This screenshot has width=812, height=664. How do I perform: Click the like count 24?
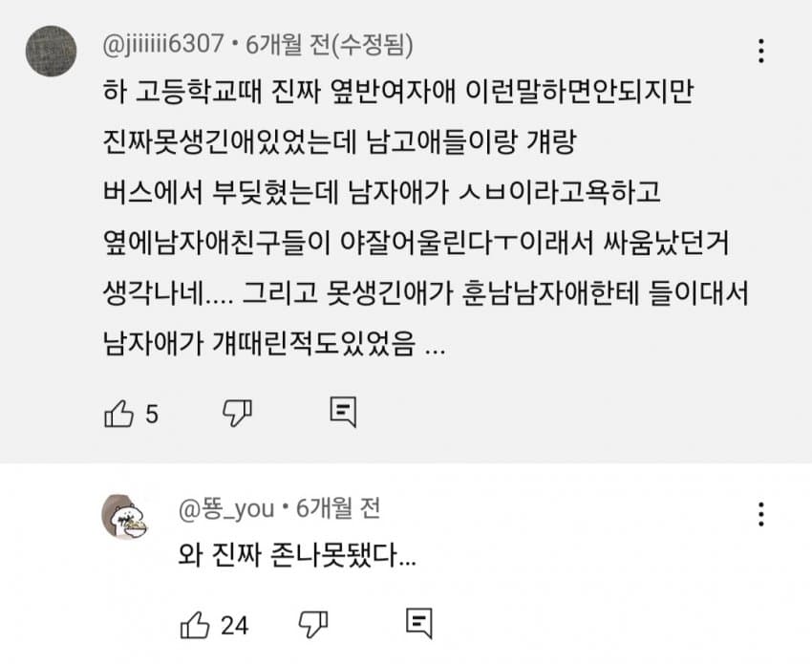click(234, 625)
